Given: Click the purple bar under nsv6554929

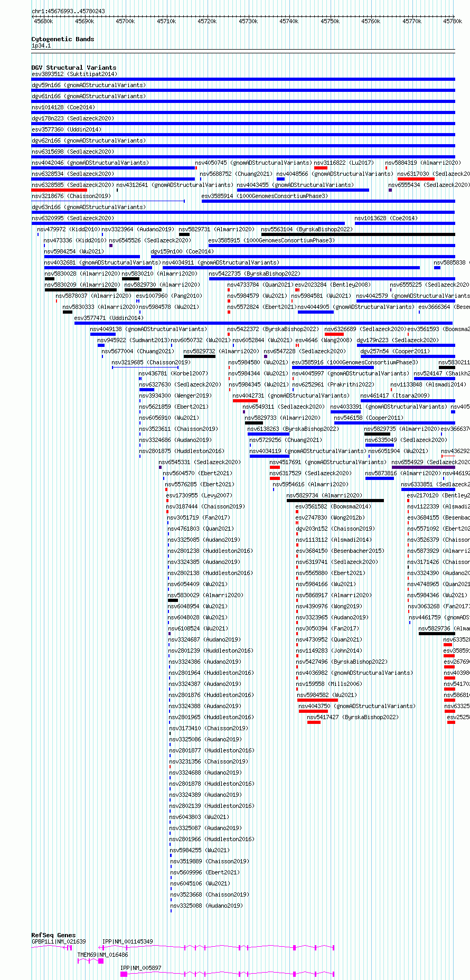Looking at the screenshot, I should pyautogui.click(x=424, y=467).
